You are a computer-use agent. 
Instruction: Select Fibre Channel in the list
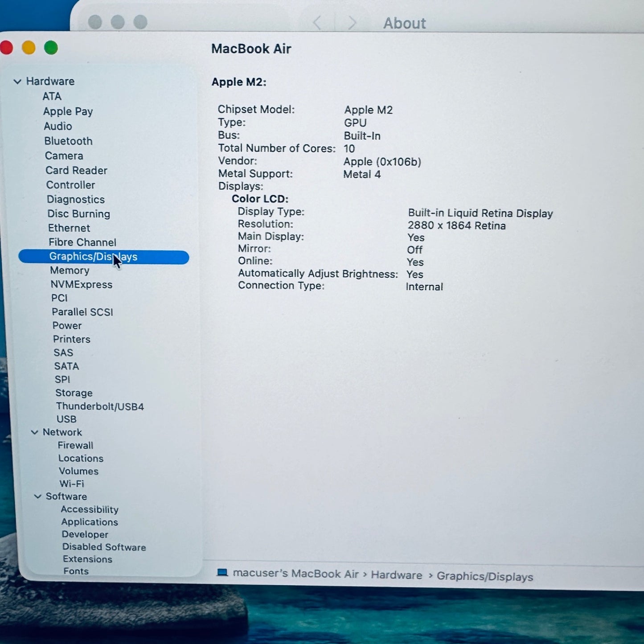[82, 242]
